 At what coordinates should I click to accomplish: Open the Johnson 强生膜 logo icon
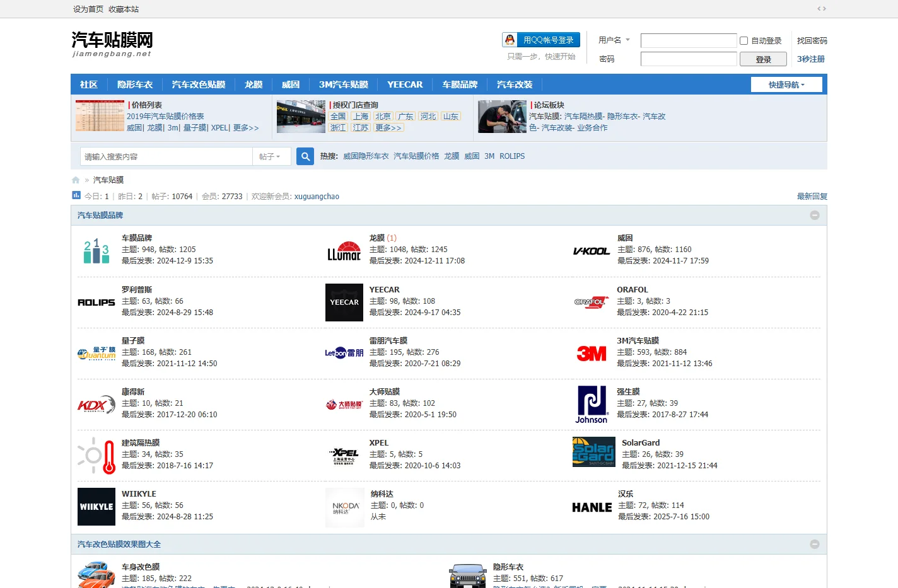click(x=592, y=405)
